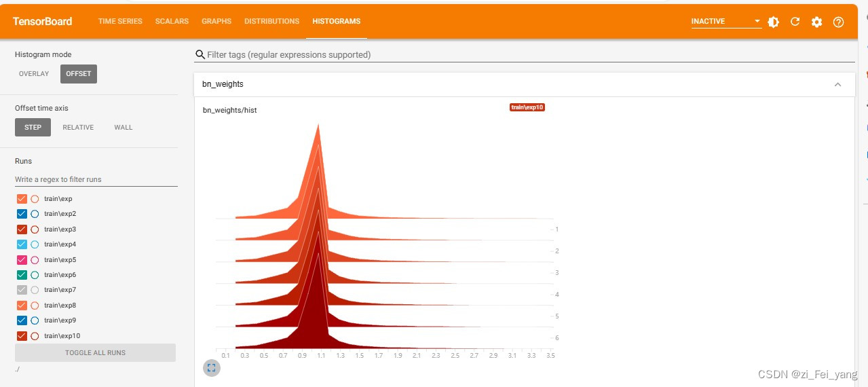Screen dimensions: 868x387
Task: Select only train\exp5 run radio circle
Action: (x=35, y=260)
